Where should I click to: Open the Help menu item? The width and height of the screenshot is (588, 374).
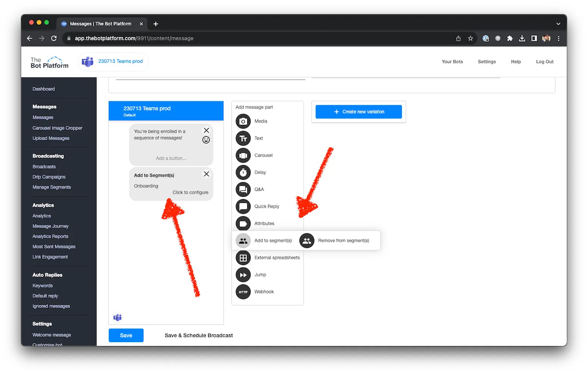click(516, 62)
